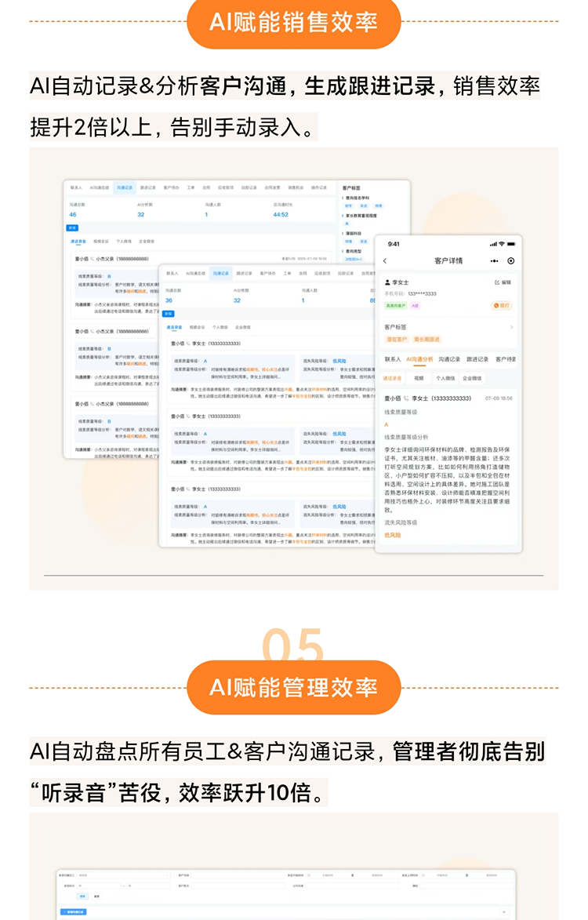The width and height of the screenshot is (588, 920).
Task: Tap the Wi-Fi icon in the phone status bar
Action: 502,244
